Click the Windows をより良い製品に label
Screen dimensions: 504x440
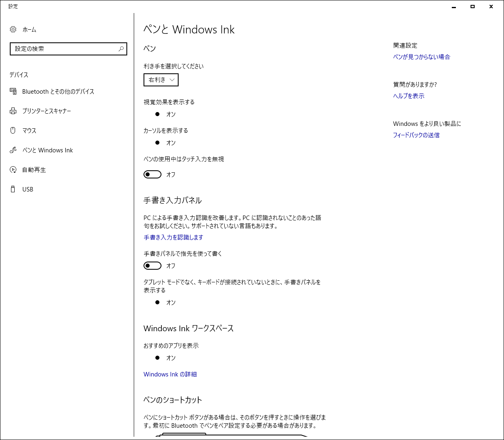(427, 123)
